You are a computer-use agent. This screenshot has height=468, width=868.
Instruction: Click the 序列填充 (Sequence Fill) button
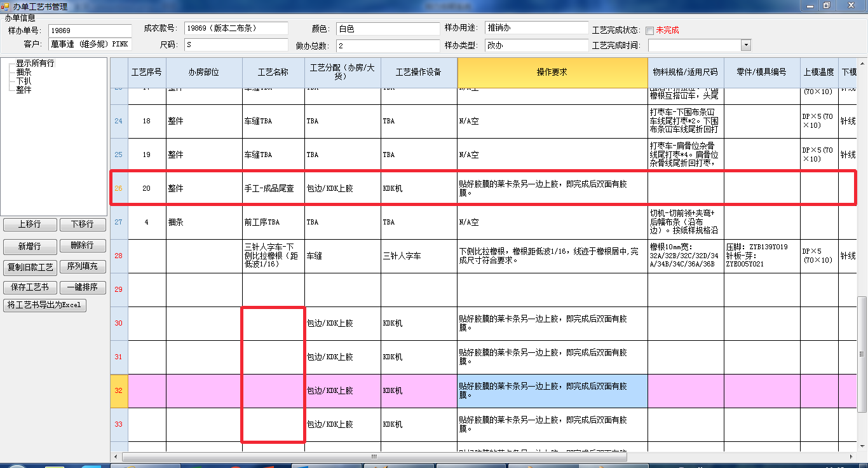coord(84,266)
